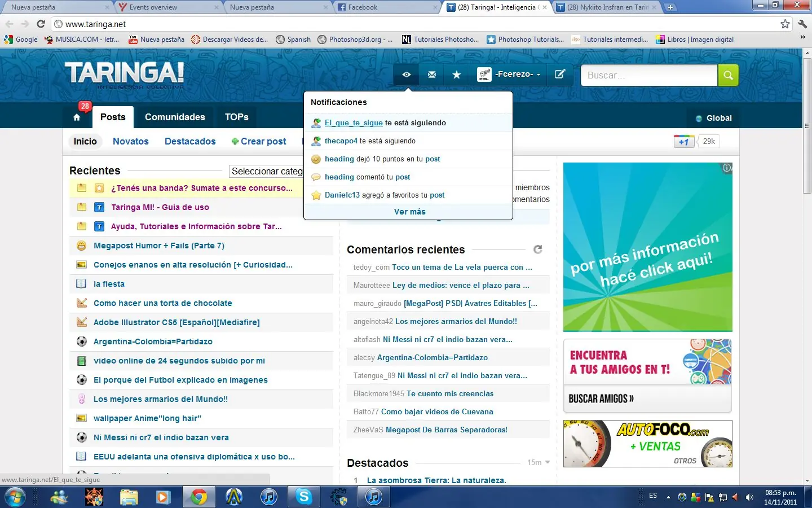Open the Windows Start menu
Screen dimensions: 812x508
point(15,497)
